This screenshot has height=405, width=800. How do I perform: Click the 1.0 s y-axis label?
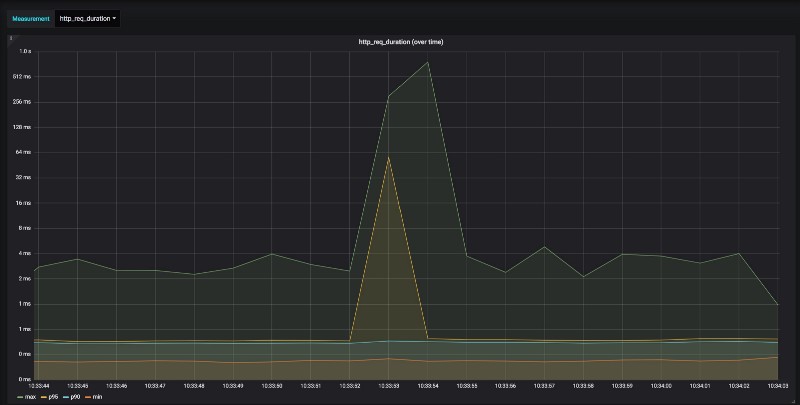click(x=25, y=51)
